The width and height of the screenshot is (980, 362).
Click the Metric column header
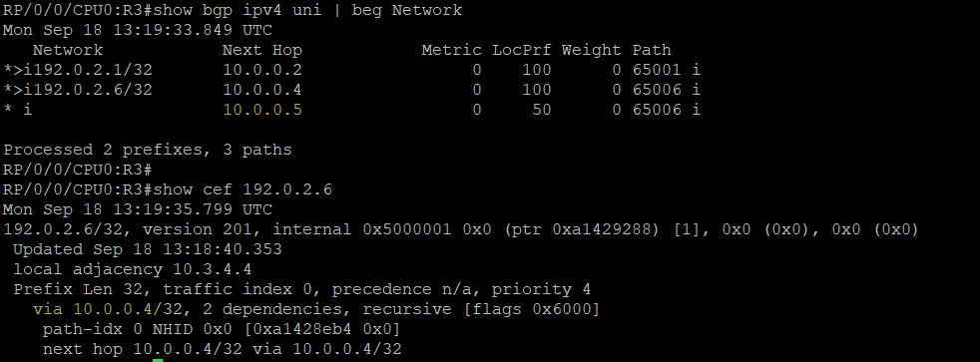452,50
